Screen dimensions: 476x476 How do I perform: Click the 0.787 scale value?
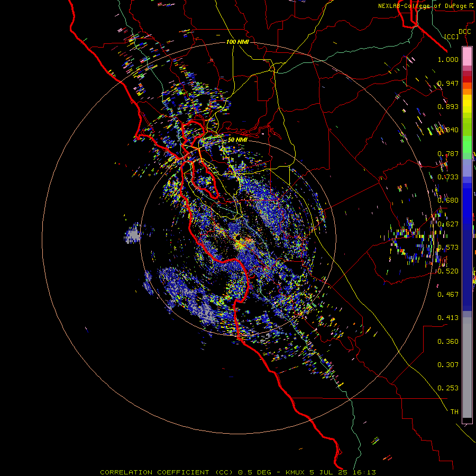448,153
